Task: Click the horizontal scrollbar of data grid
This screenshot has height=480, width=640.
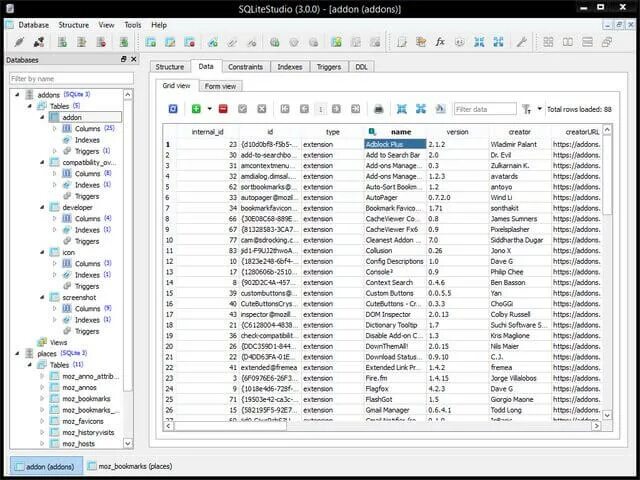Action: tap(231, 426)
